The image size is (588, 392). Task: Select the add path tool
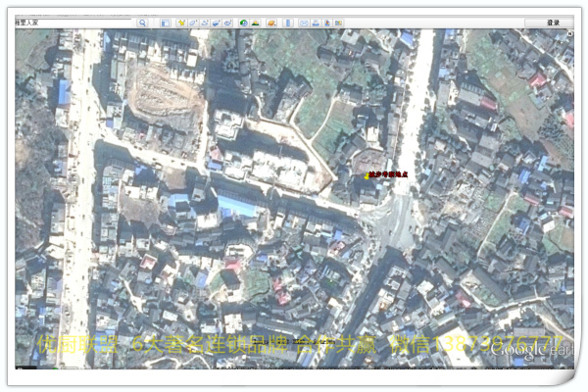point(205,23)
